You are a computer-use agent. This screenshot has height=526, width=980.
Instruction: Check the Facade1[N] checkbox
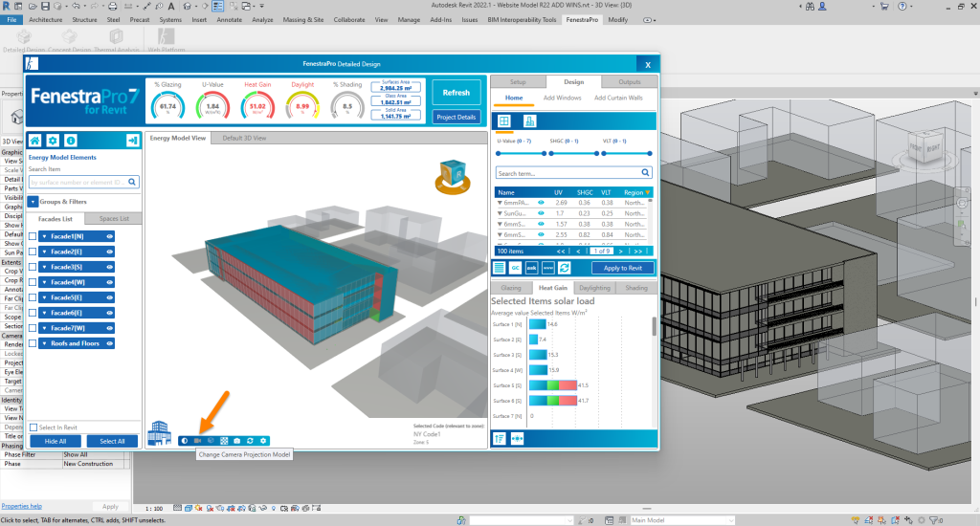pyautogui.click(x=33, y=236)
